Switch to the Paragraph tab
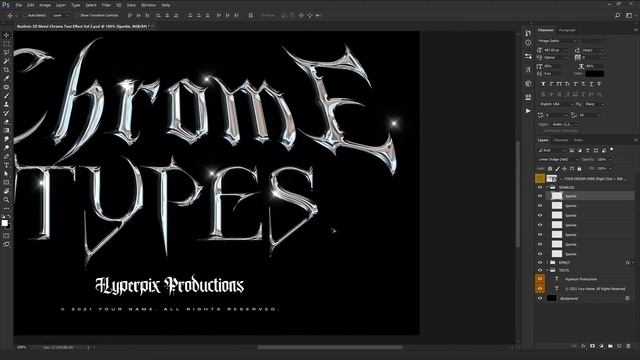This screenshot has height=360, width=640. pos(567,30)
